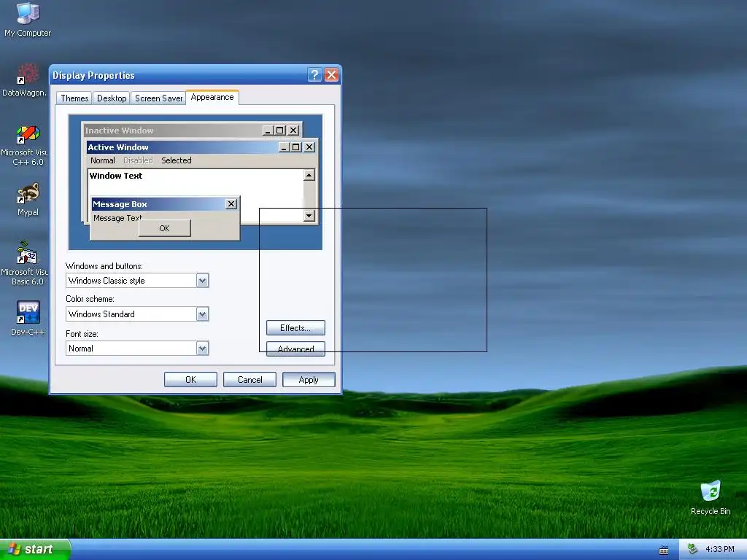Click the Advanced button
This screenshot has width=747, height=560.
click(295, 349)
